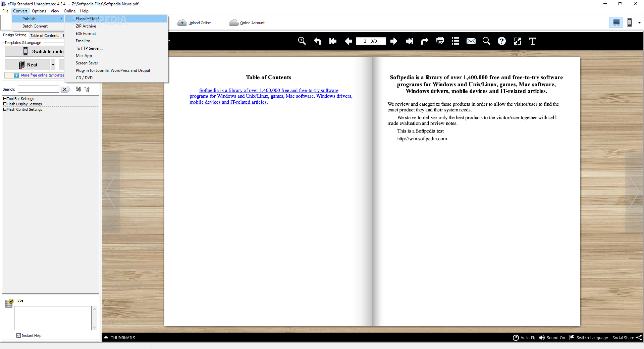Toggle the Instant Help checkbox

click(x=19, y=335)
